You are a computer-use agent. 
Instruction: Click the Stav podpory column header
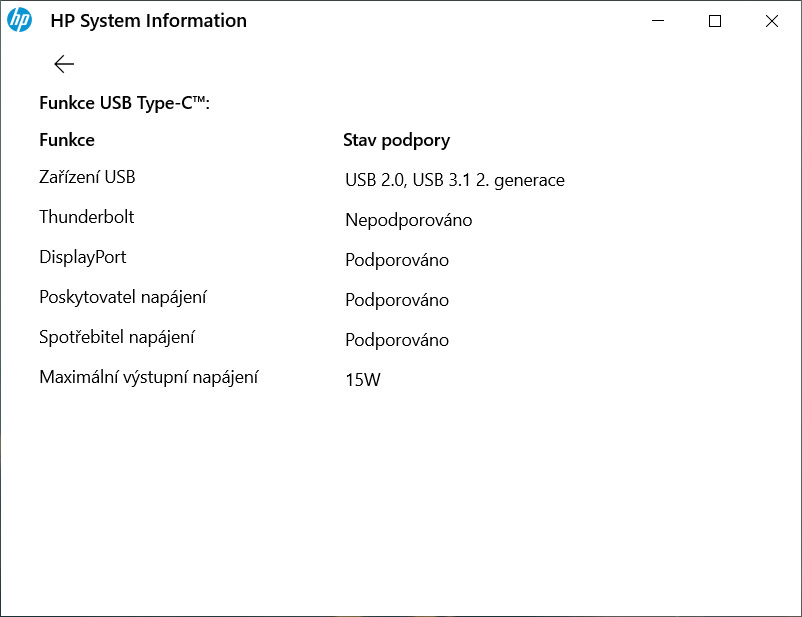pyautogui.click(x=396, y=140)
